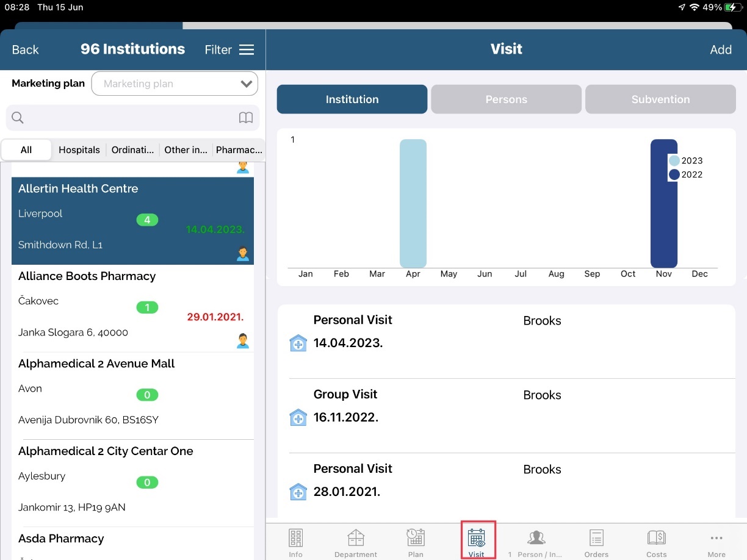Open the Filter hamburger menu

point(247,50)
